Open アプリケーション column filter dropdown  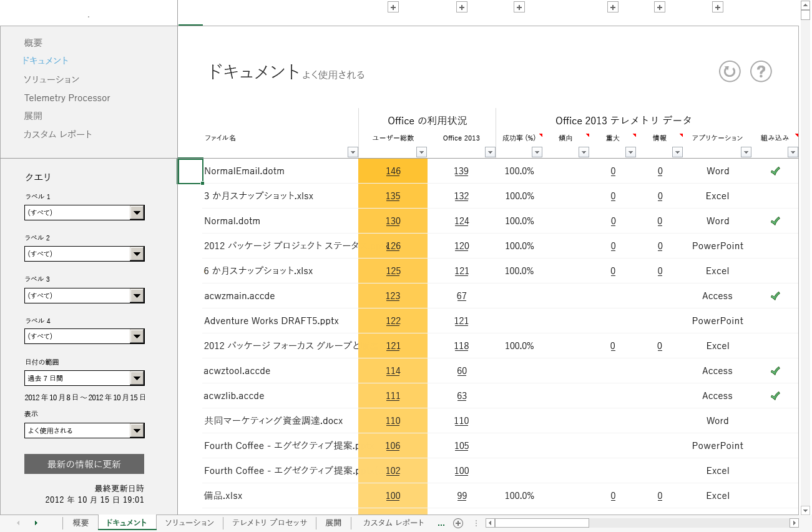(x=746, y=152)
